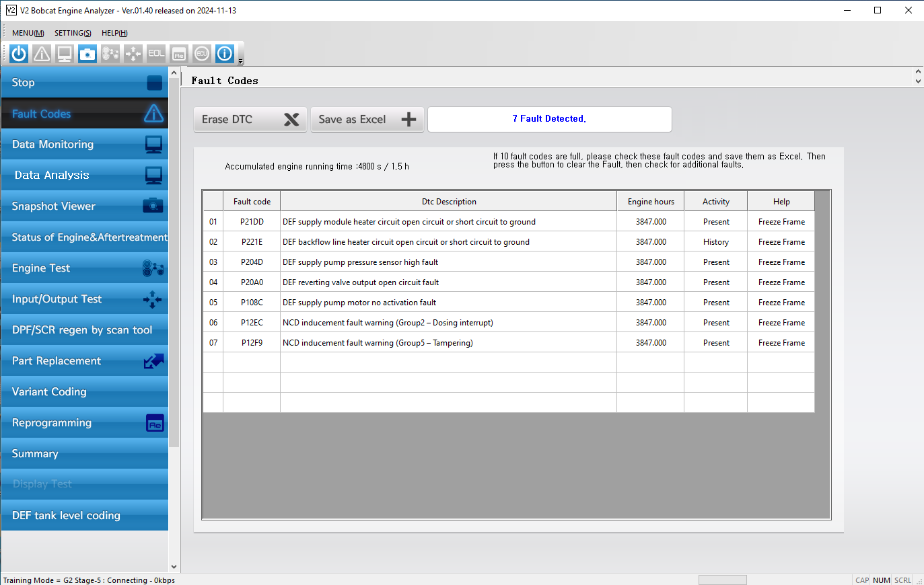
Task: Select fault code cell P20A0
Action: pyautogui.click(x=252, y=282)
